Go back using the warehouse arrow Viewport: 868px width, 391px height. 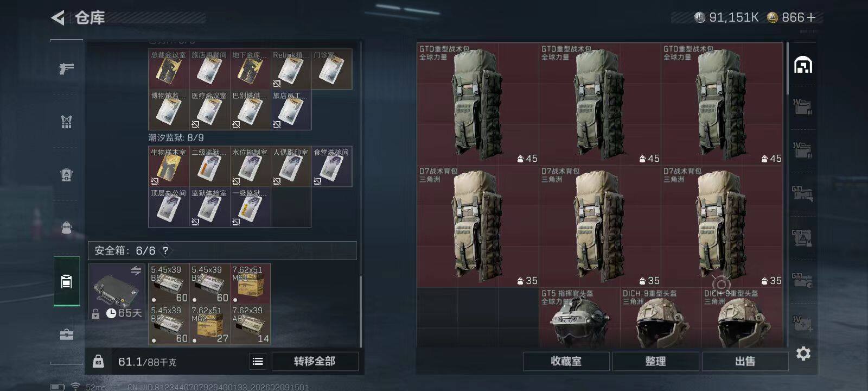(x=58, y=18)
